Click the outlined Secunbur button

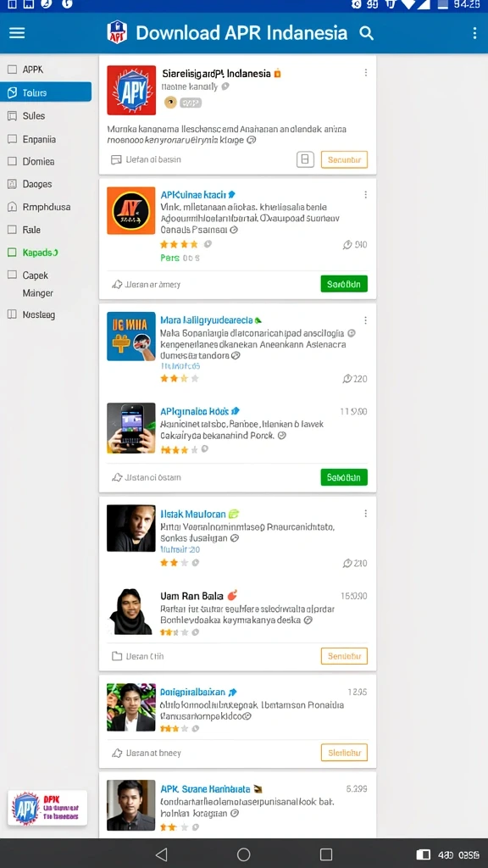[x=344, y=159]
